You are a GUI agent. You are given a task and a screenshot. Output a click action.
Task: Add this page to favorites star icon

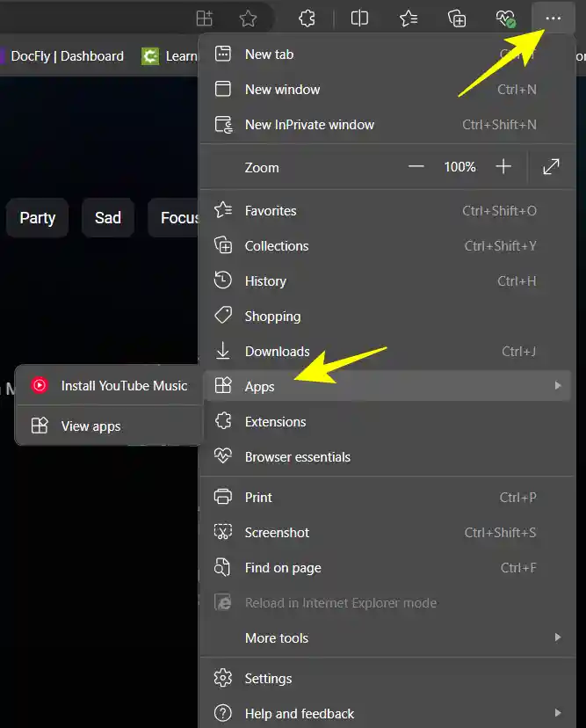pos(248,18)
